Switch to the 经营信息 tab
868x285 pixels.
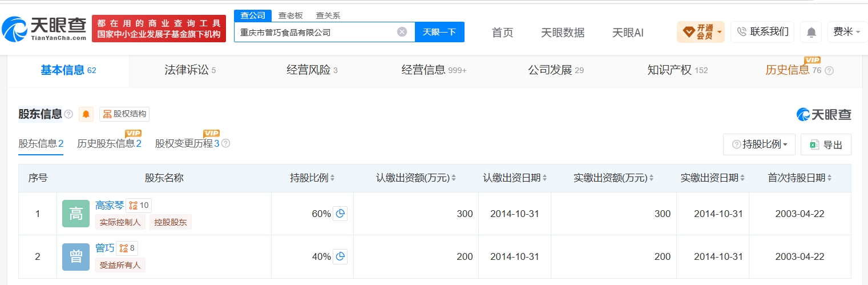tap(434, 70)
